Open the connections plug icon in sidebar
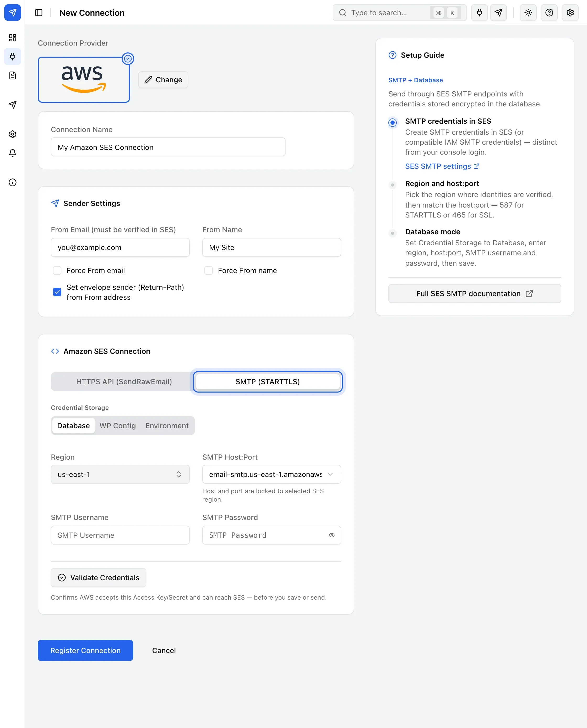 pyautogui.click(x=13, y=56)
